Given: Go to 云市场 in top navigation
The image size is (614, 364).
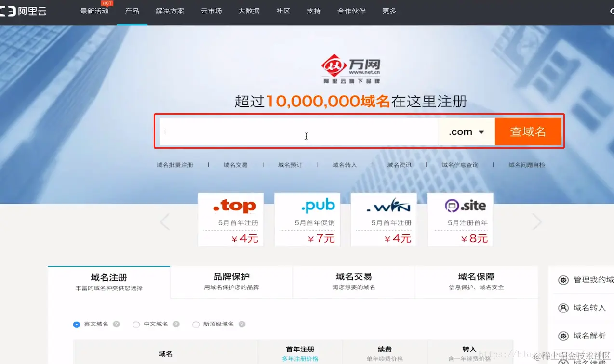Looking at the screenshot, I should pyautogui.click(x=211, y=11).
